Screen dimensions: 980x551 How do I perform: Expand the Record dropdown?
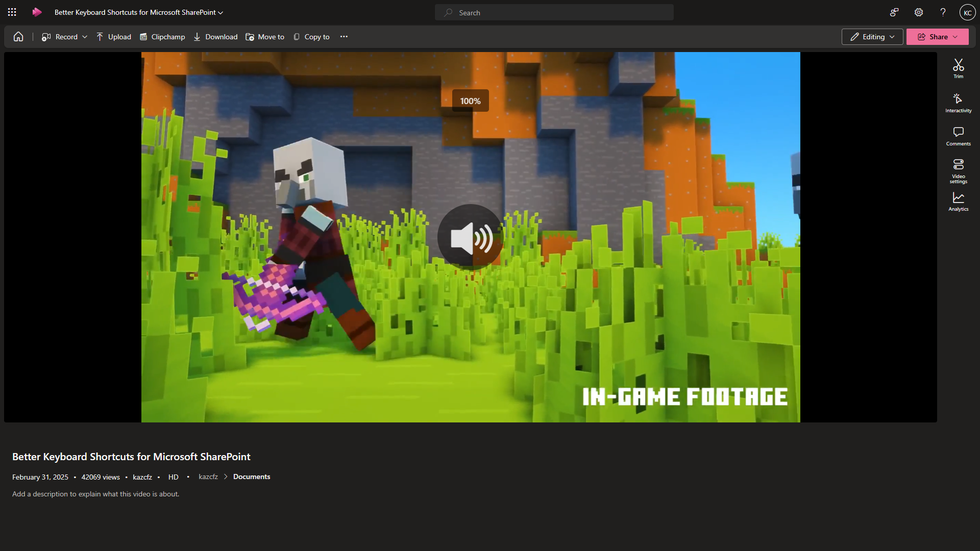[x=85, y=37]
